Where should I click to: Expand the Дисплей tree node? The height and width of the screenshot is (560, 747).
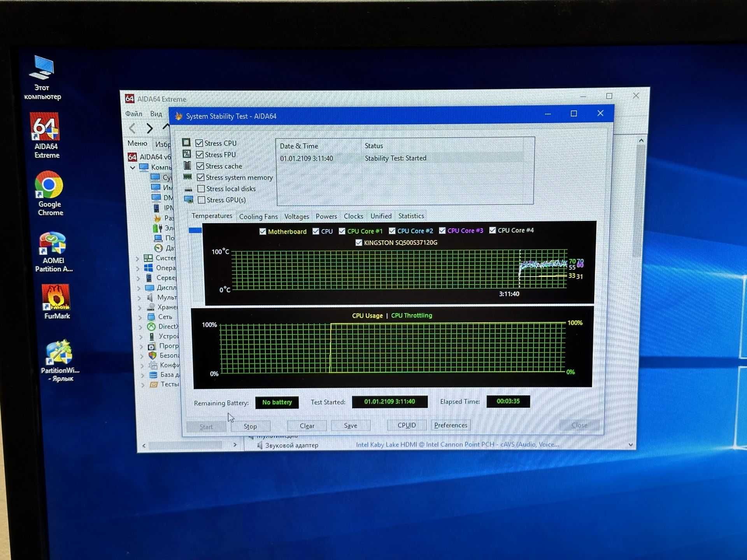tap(139, 288)
